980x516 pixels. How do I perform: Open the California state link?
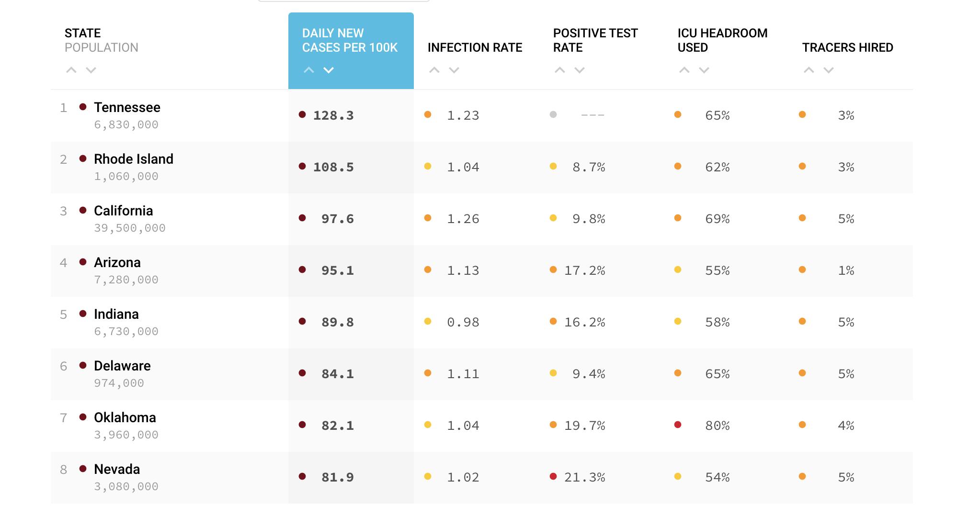click(123, 211)
